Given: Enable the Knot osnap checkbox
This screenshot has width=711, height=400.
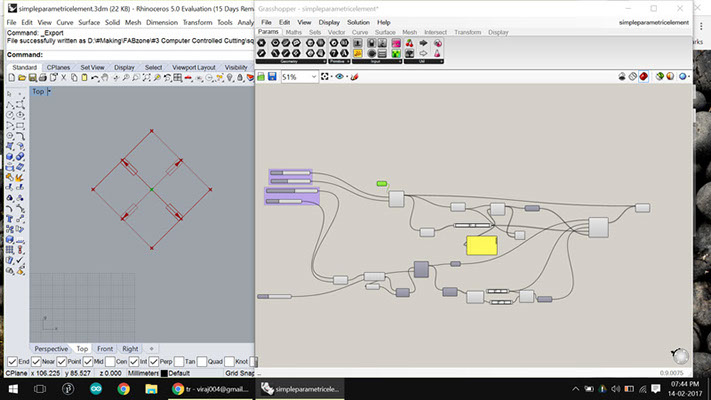Looking at the screenshot, I should 229,361.
